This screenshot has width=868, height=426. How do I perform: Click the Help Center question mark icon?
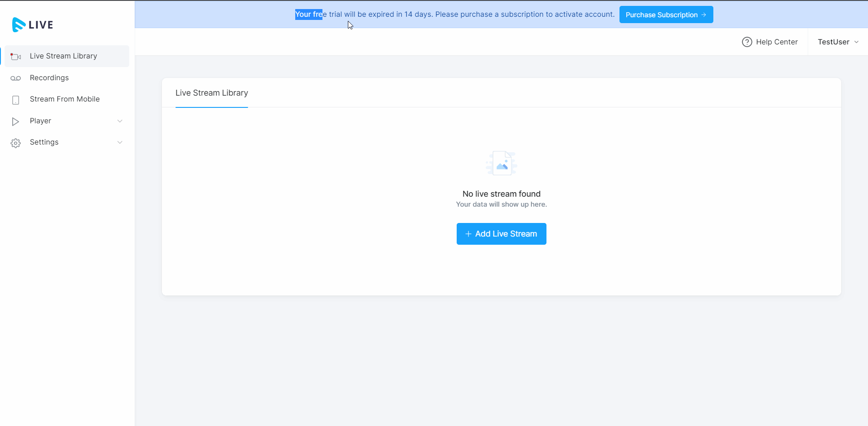746,42
